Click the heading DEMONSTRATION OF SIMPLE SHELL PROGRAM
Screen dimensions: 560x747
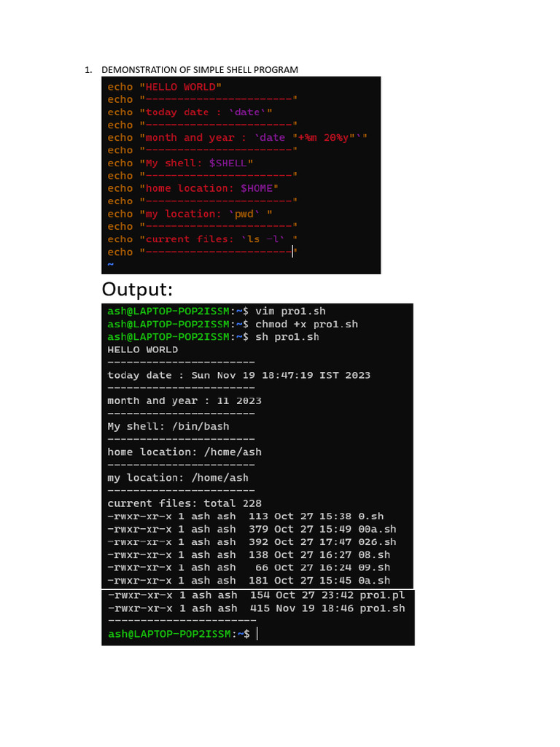tap(200, 69)
